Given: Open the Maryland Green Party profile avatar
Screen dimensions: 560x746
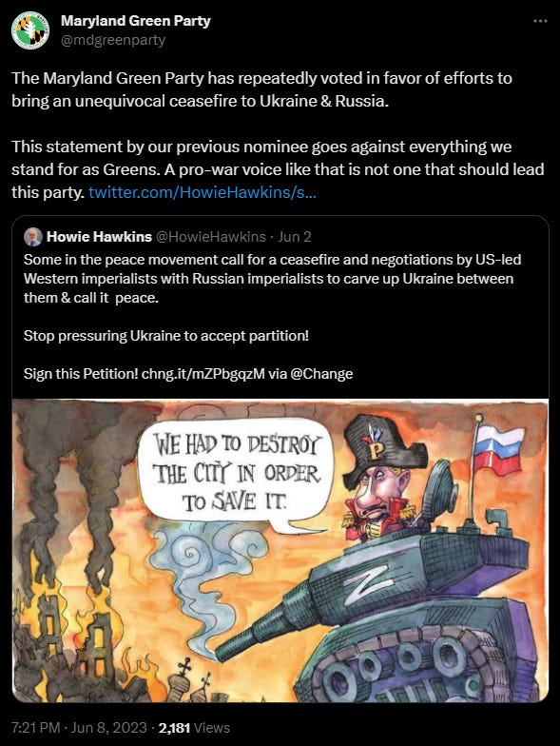Looking at the screenshot, I should (30, 30).
